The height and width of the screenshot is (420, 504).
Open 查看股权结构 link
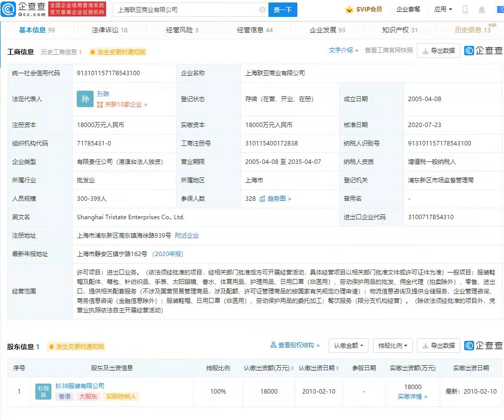295,345
